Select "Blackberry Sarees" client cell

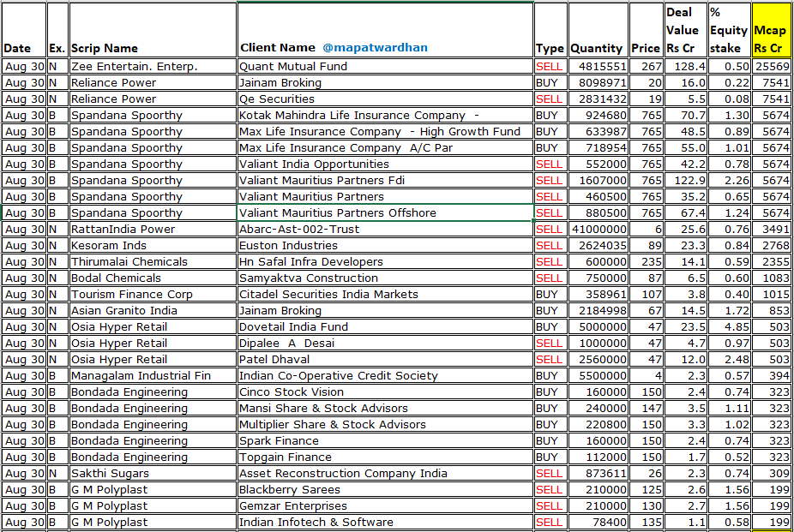coord(385,489)
